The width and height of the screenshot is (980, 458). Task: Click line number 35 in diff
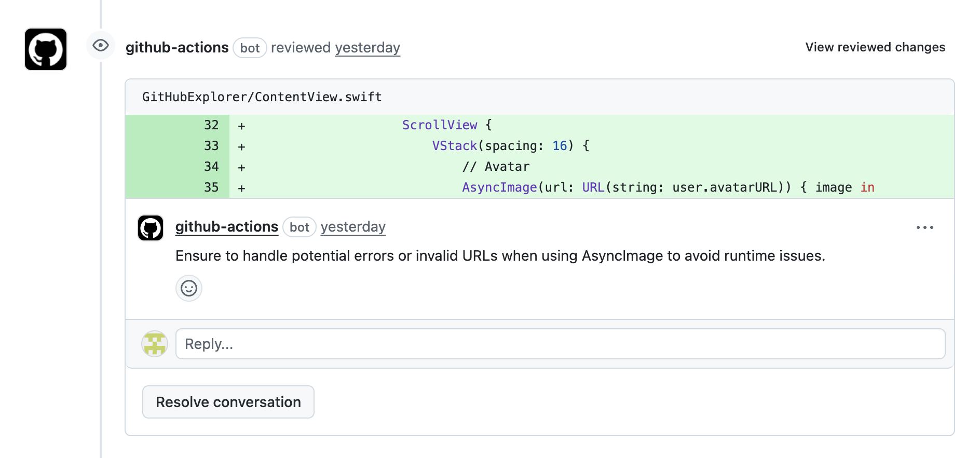[211, 187]
